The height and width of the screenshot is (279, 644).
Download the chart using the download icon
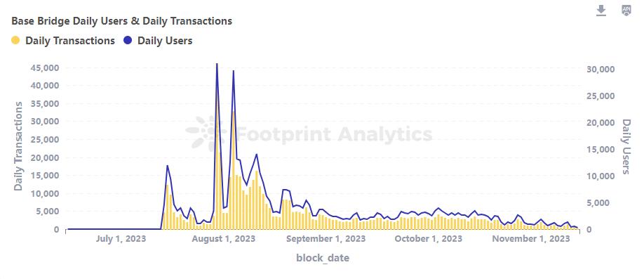tap(601, 11)
